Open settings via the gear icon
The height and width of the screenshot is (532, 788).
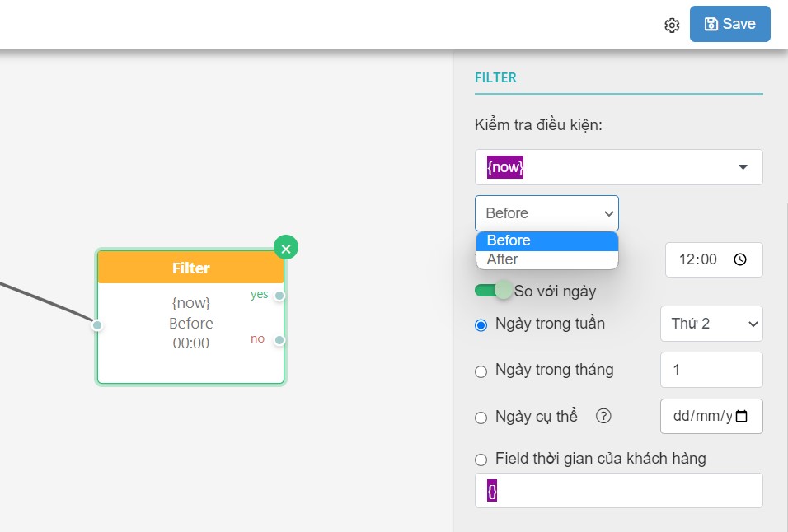click(x=672, y=25)
